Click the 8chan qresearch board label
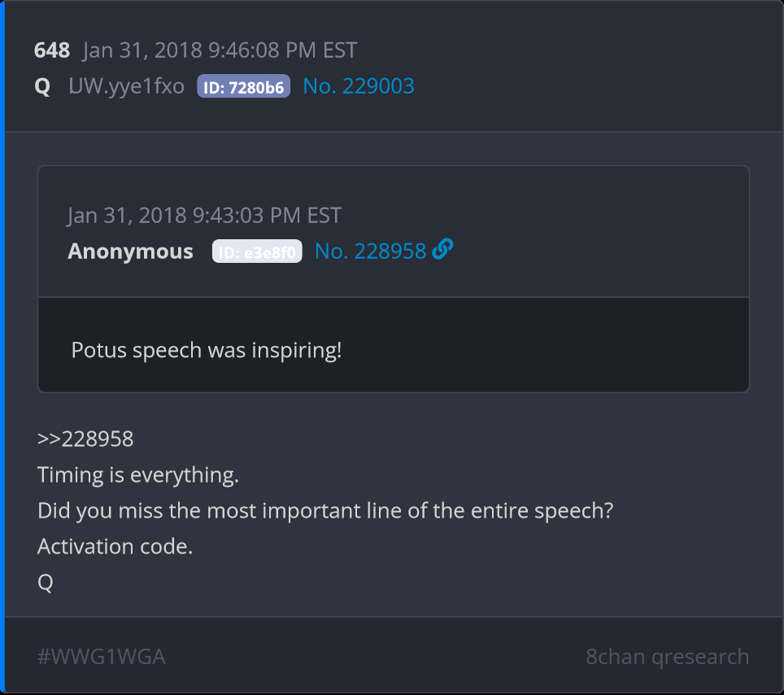This screenshot has height=695, width=784. (x=667, y=657)
